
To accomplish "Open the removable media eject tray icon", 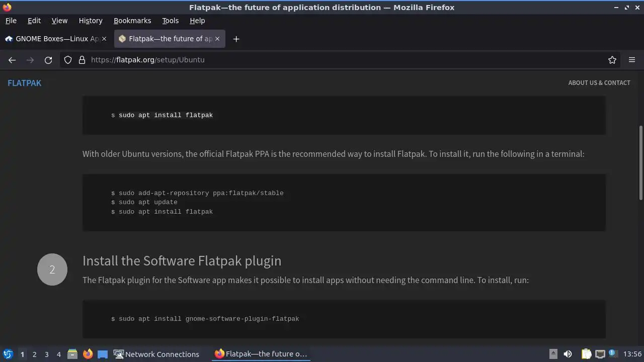I will [553, 354].
